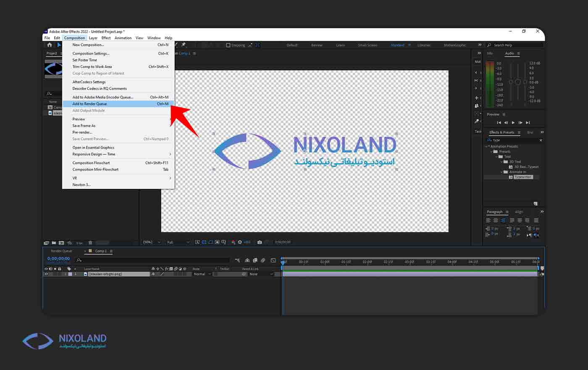Clear the Effects & Presets search

point(541,140)
